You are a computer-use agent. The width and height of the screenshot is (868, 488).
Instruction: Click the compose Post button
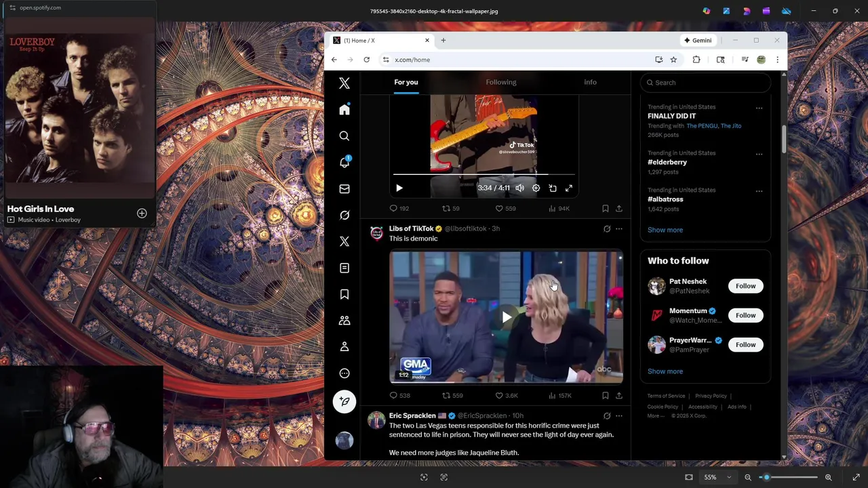click(344, 401)
